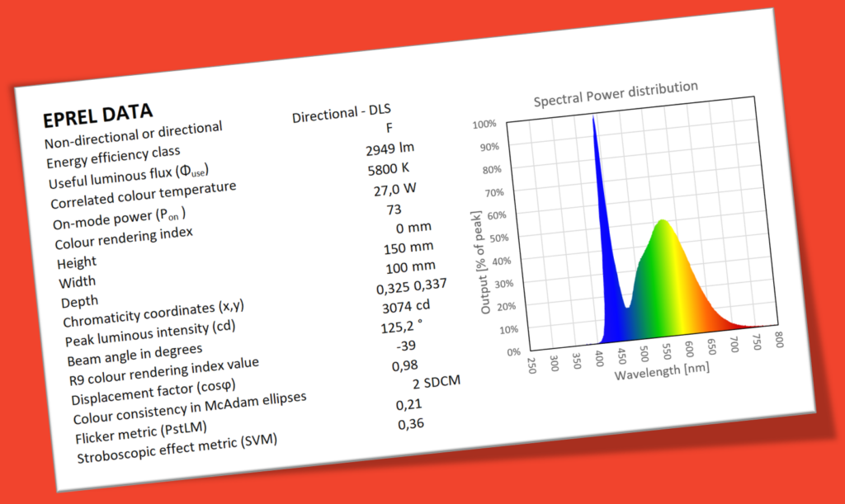The width and height of the screenshot is (845, 504).
Task: Click the blue spectral peak near 450 nm
Action: coord(594,165)
